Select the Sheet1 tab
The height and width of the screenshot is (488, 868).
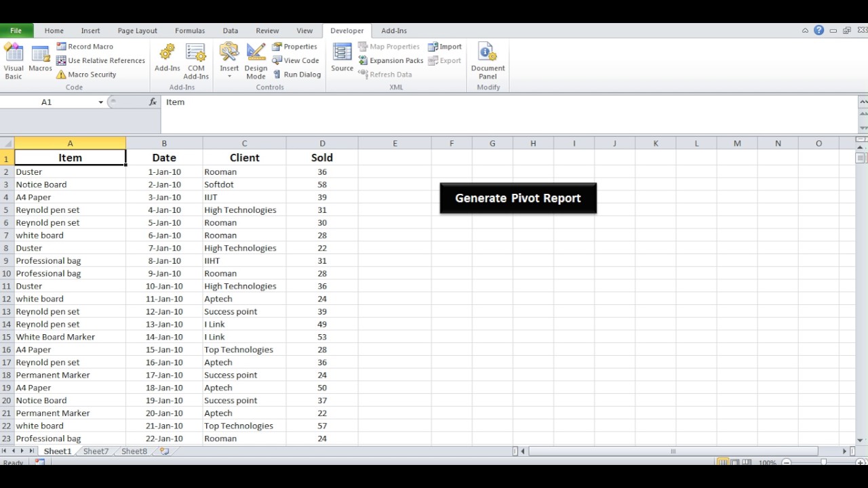click(58, 451)
